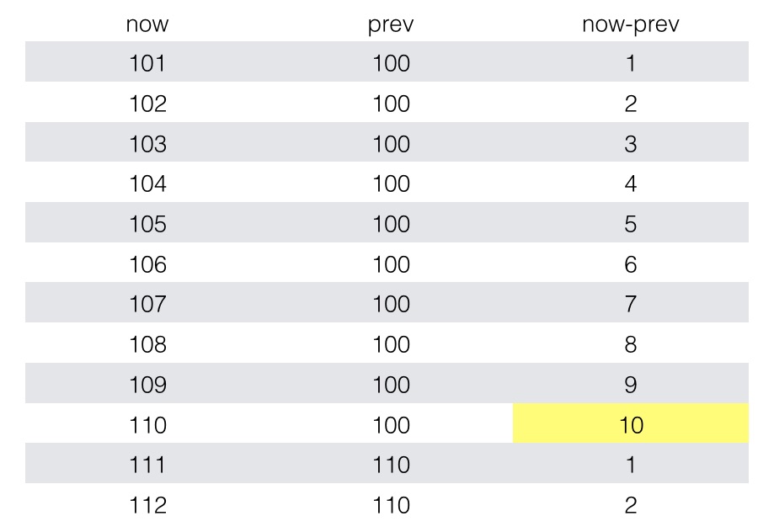
Task: Select the cell showing 104
Action: (x=147, y=184)
